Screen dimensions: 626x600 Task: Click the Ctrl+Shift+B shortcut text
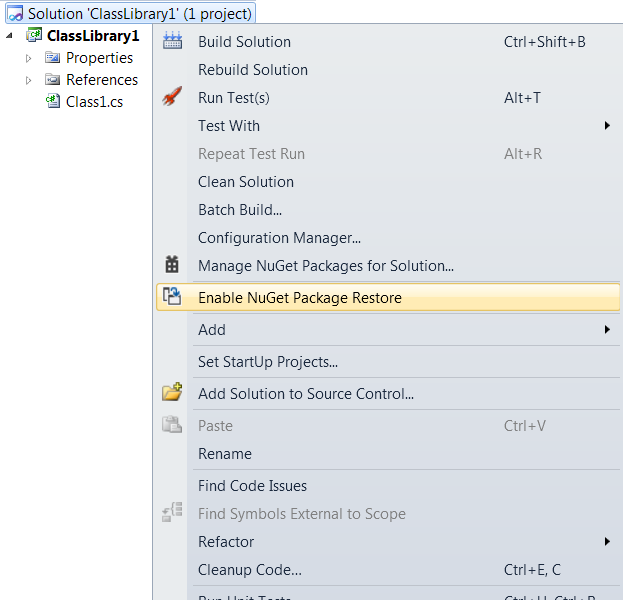tap(545, 42)
